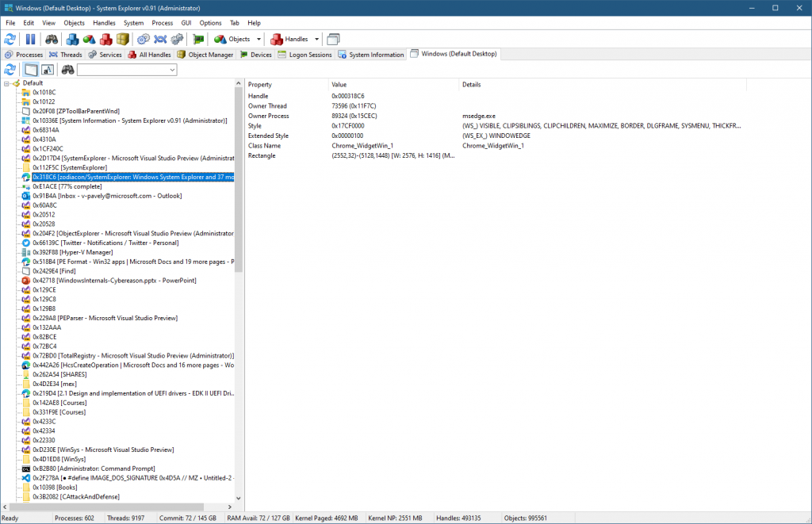This screenshot has height=524, width=812.
Task: Toggle the window-frame view button in tab toolbar
Action: tap(31, 70)
